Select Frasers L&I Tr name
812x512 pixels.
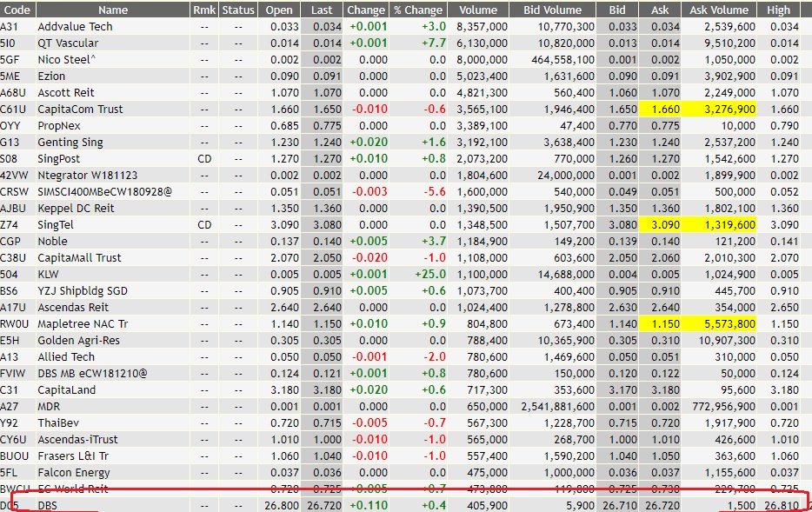point(73,456)
